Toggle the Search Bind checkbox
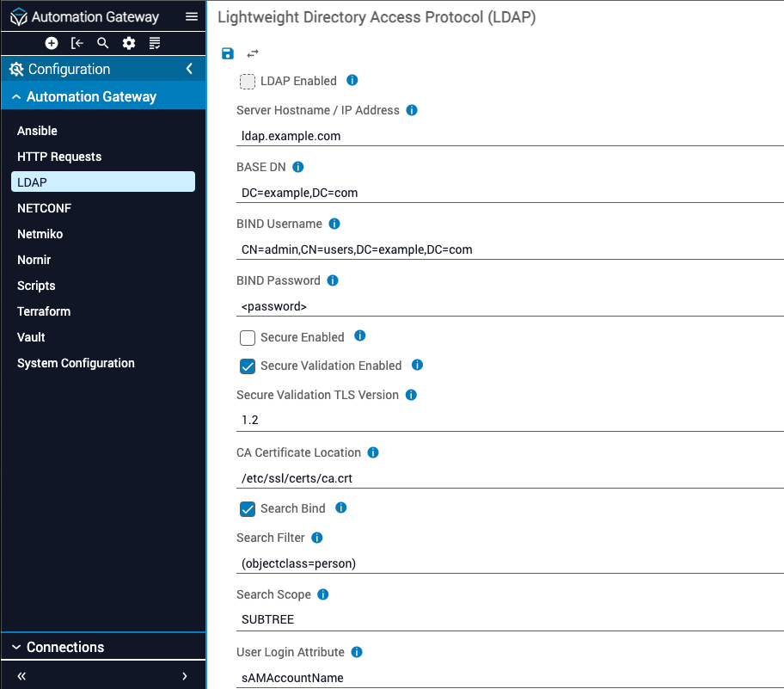Screen dimensions: 784x689 click(248, 508)
